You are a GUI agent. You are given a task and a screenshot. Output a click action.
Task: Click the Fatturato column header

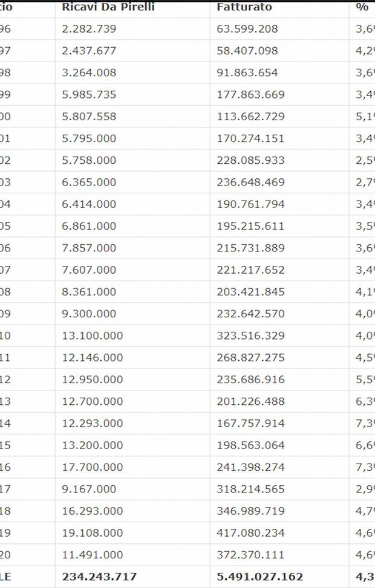pos(244,7)
